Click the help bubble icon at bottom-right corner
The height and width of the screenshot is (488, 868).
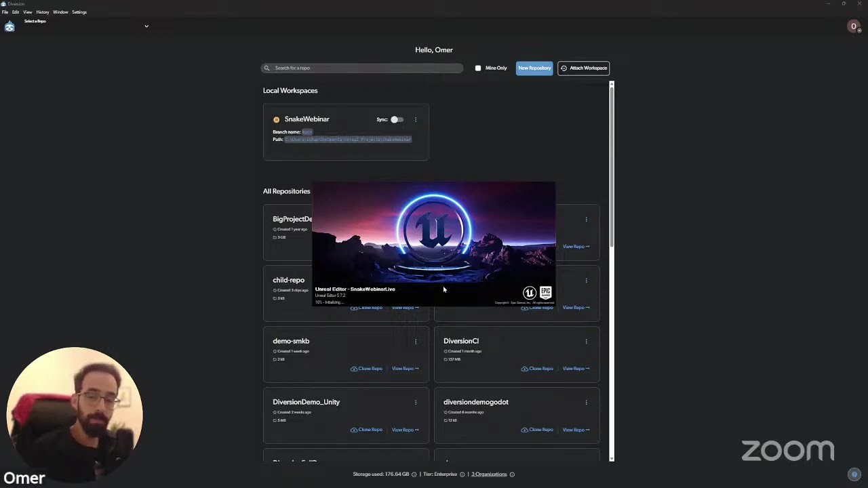(x=854, y=474)
